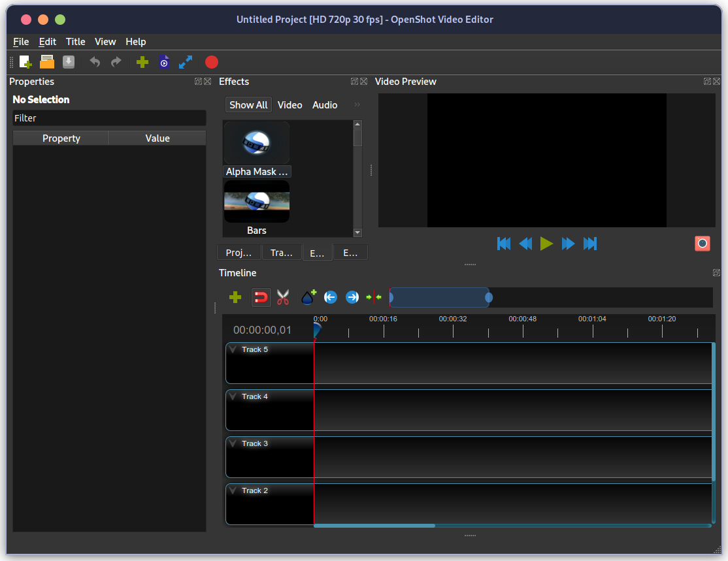The height and width of the screenshot is (561, 728).
Task: Click the red Export Video icon
Action: pos(211,62)
